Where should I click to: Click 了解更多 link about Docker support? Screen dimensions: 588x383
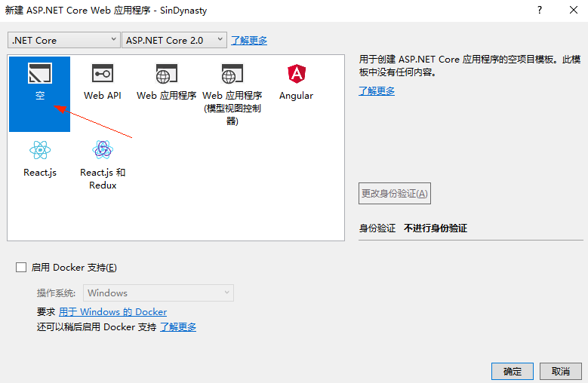[x=178, y=327]
